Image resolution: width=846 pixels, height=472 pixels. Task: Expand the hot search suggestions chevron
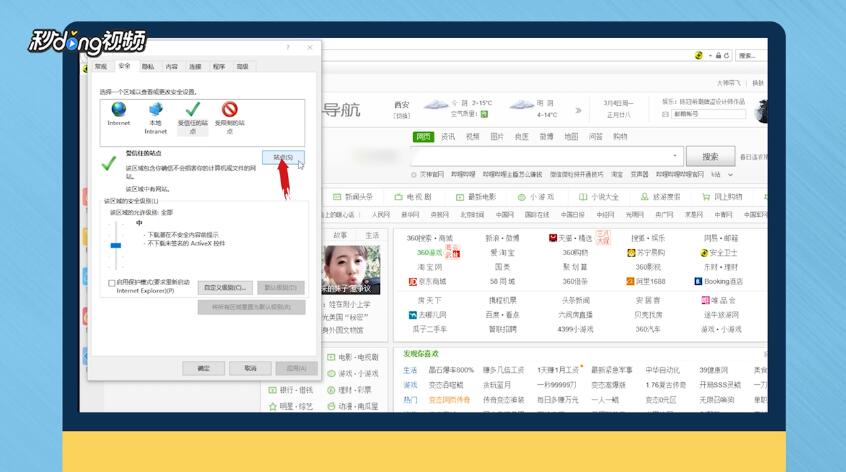731,175
